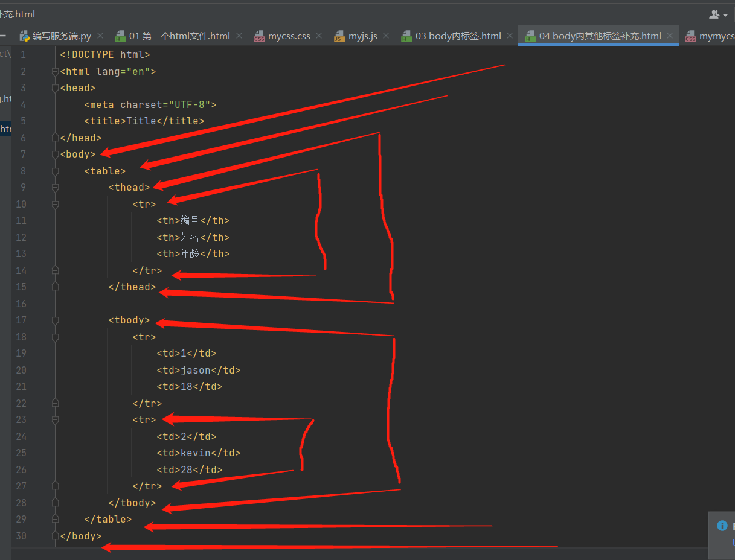Click the <td>28</td> code line
Image resolution: width=735 pixels, height=560 pixels.
point(190,469)
